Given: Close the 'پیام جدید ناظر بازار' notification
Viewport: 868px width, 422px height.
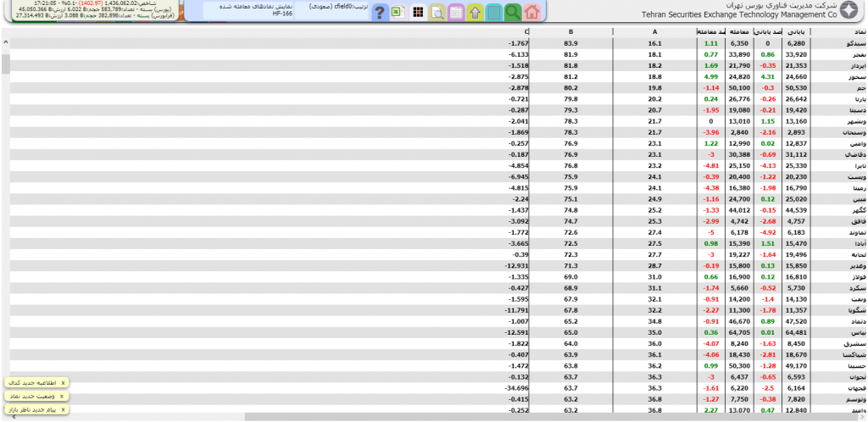Looking at the screenshot, I should [x=63, y=409].
